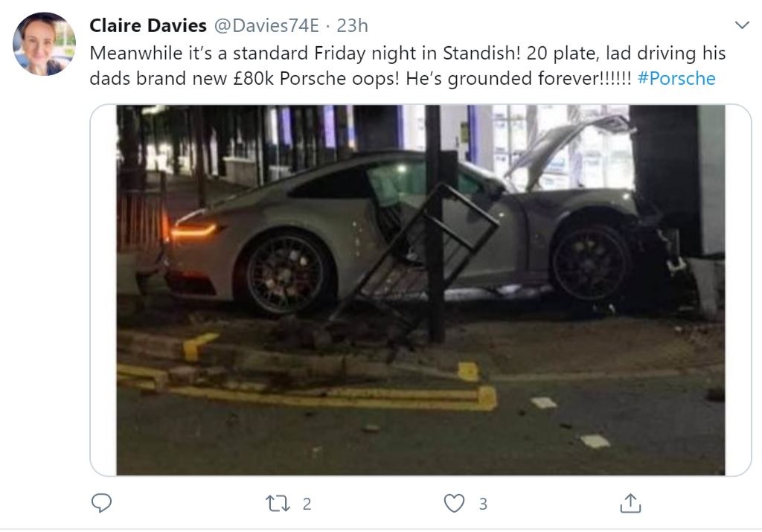
Task: Open the @Davies74E handle link
Action: pos(266,25)
